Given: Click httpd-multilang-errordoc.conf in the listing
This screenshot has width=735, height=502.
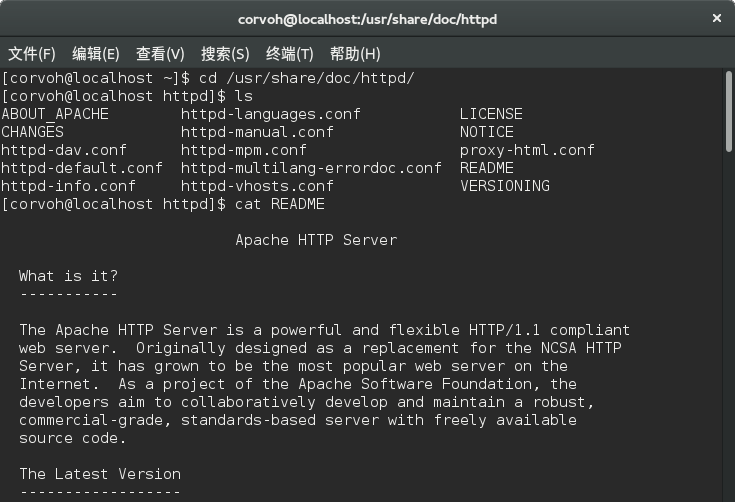Looking at the screenshot, I should 311,168.
